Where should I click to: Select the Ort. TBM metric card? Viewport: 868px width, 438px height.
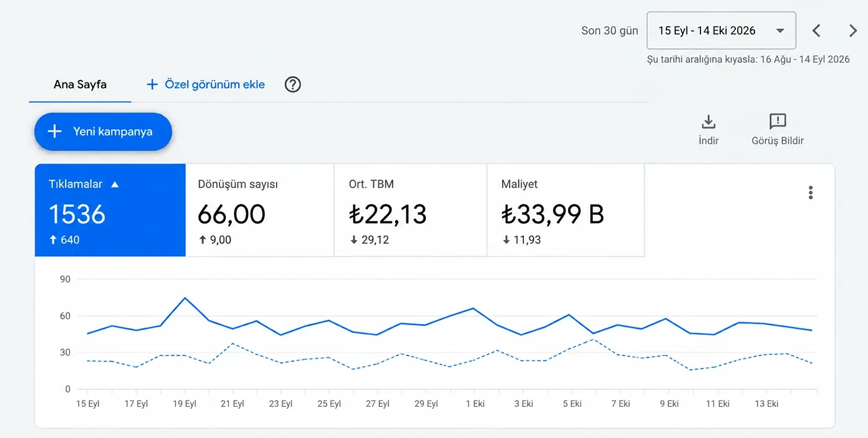coord(410,210)
